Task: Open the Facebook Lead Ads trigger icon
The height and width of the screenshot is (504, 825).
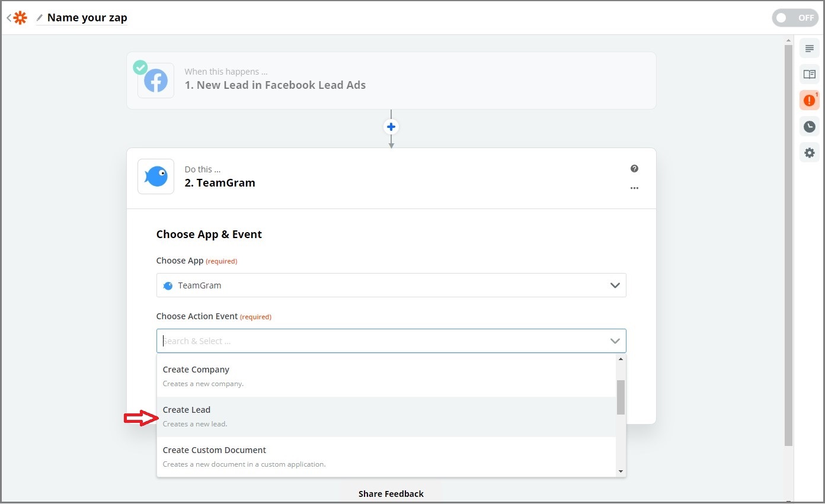Action: (156, 81)
